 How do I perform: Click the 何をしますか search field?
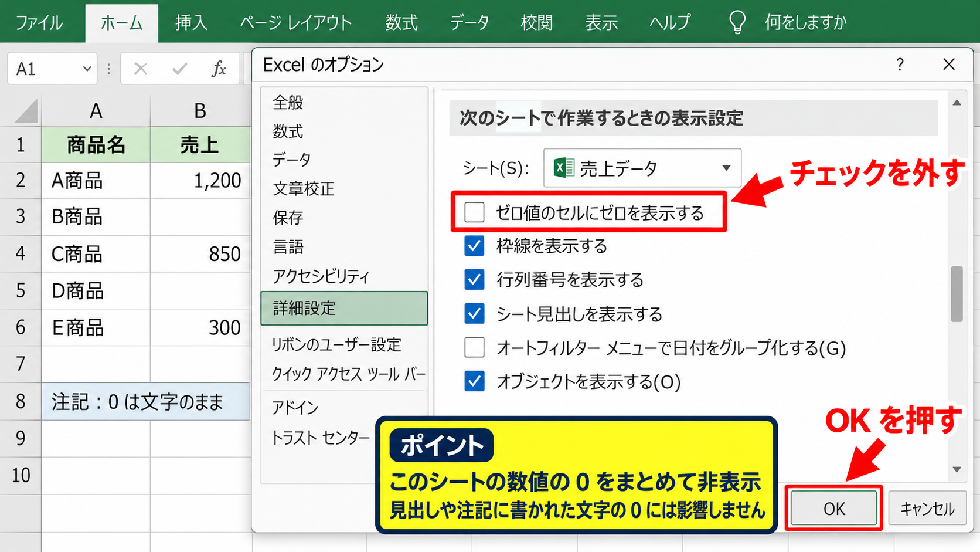[x=806, y=22]
